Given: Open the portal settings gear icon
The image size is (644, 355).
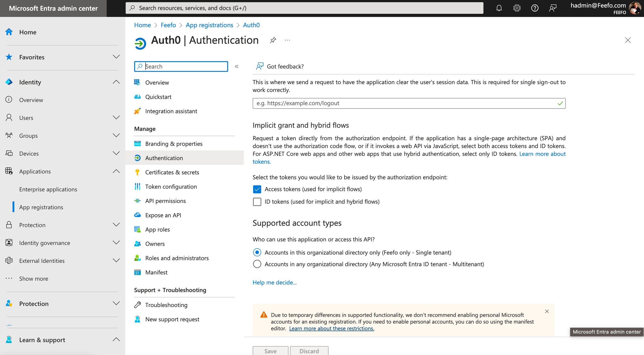Looking at the screenshot, I should (517, 8).
